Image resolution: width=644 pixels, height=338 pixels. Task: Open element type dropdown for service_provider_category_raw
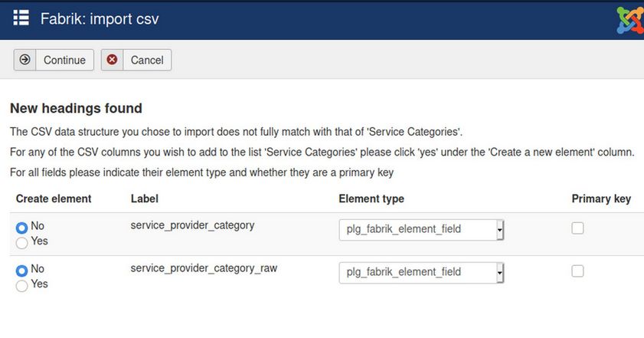point(421,272)
